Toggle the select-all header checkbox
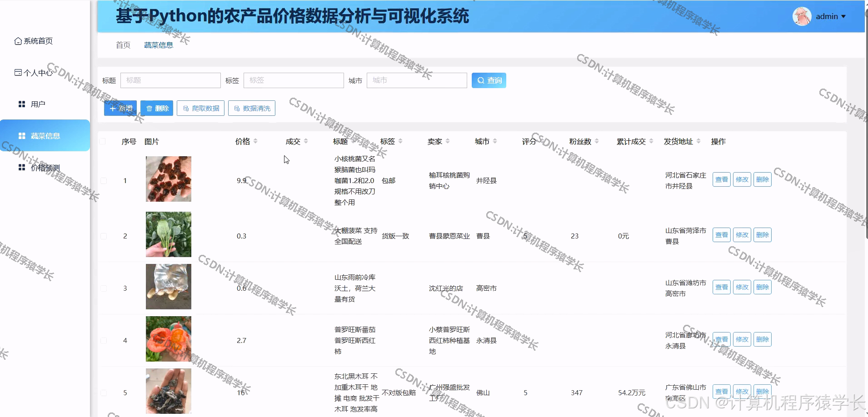 click(x=103, y=141)
